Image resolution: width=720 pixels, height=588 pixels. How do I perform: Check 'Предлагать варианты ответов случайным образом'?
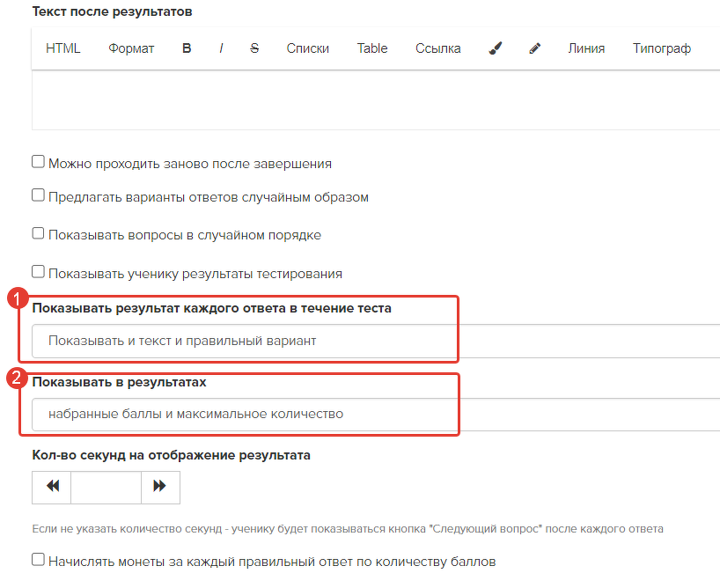38,195
